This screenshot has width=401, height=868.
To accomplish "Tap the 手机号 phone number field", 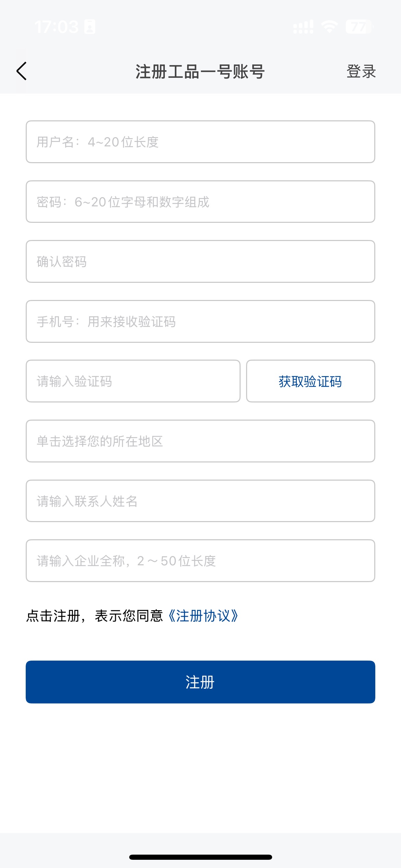I will [x=200, y=321].
